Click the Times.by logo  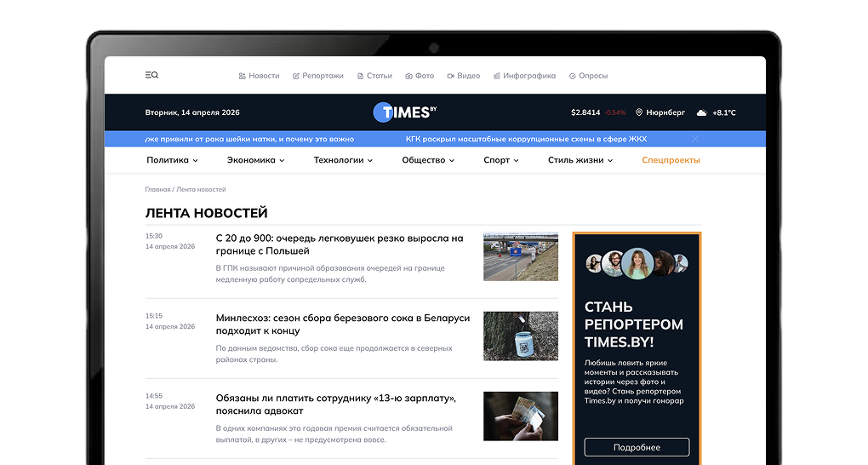pyautogui.click(x=405, y=112)
